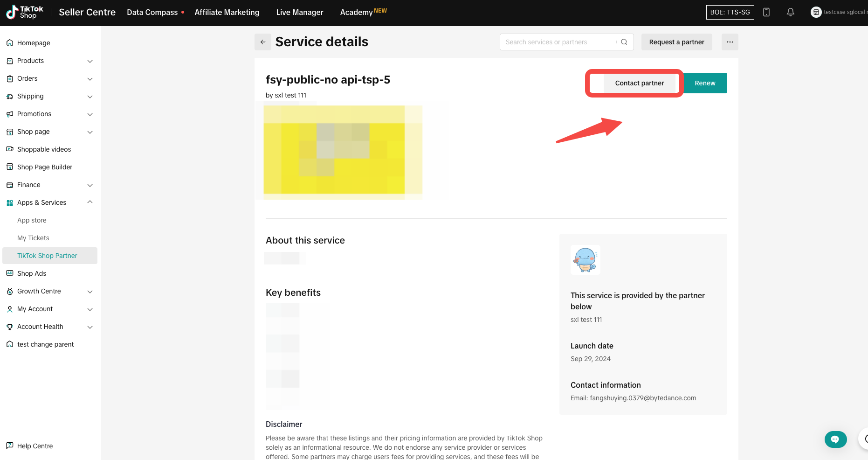Screen dimensions: 868x460
Task: Click the mobile phone icon in header
Action: (x=766, y=13)
